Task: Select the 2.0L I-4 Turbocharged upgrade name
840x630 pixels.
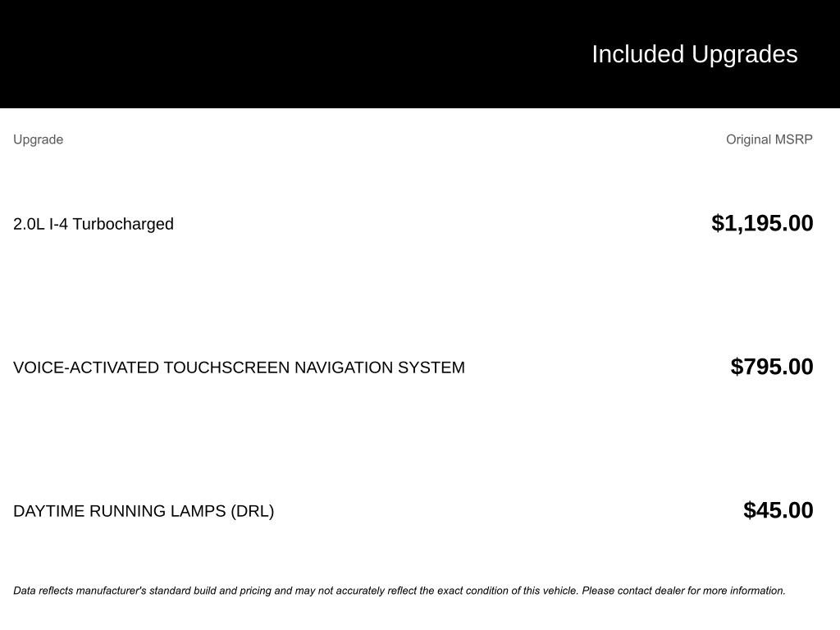Action: click(94, 224)
